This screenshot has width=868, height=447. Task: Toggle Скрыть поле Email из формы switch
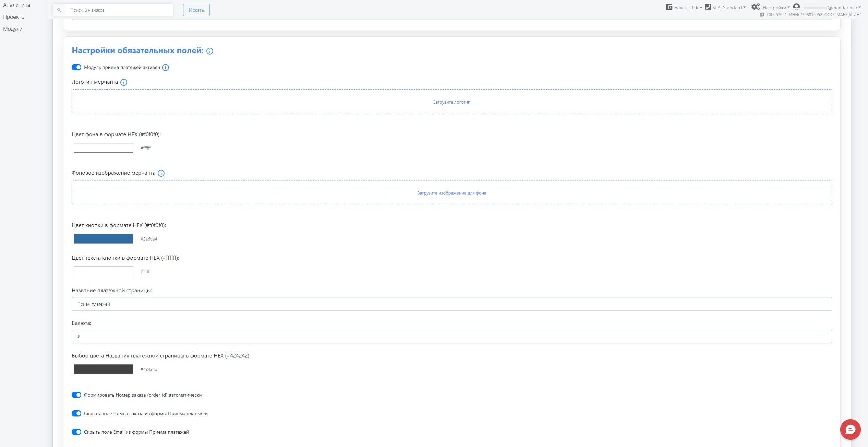pos(76,432)
